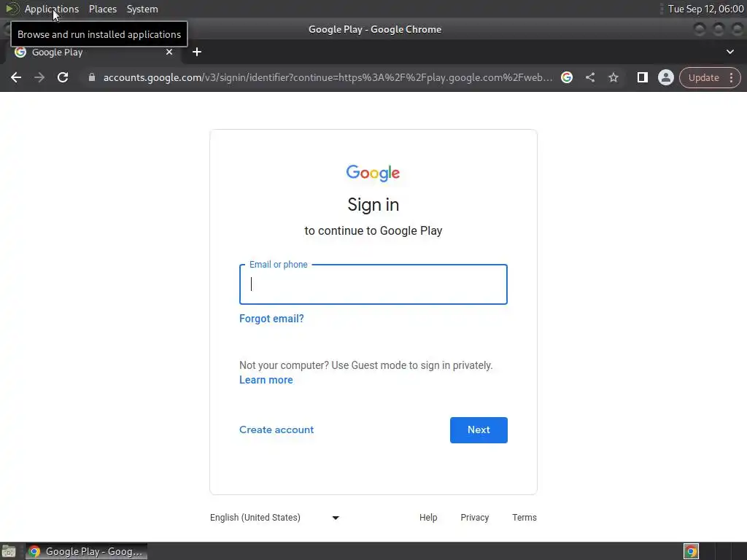
Task: Open the Learn more link
Action: pos(266,380)
